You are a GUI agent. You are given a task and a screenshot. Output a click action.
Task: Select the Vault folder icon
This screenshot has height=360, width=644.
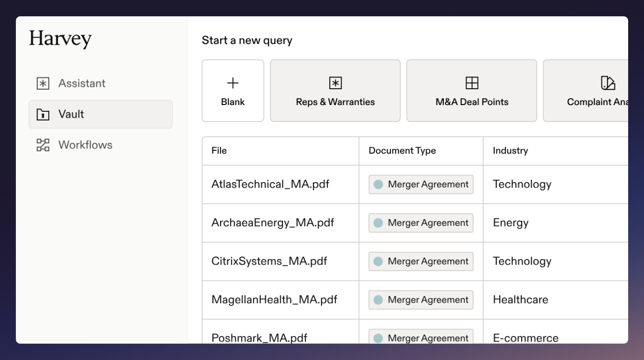pos(43,114)
